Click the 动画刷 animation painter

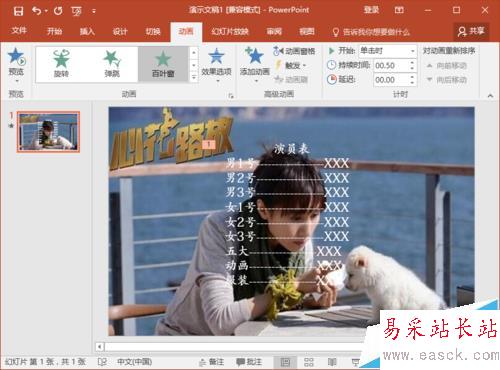pos(291,79)
